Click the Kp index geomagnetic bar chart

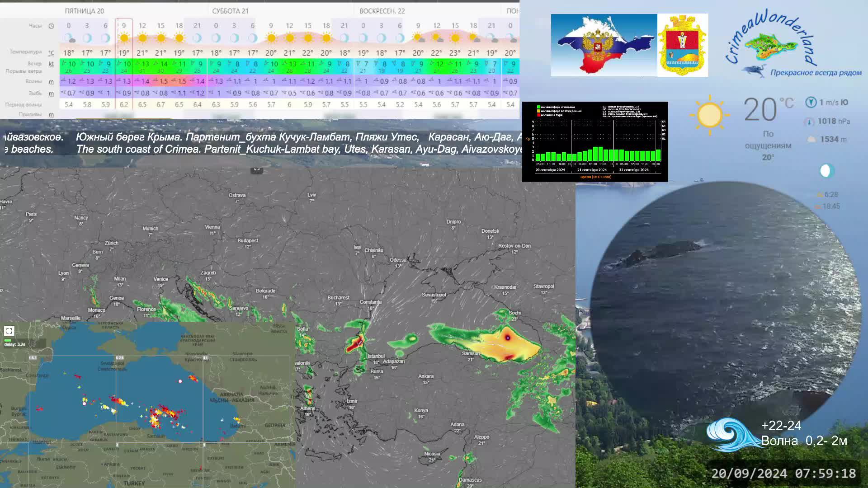[x=595, y=141]
